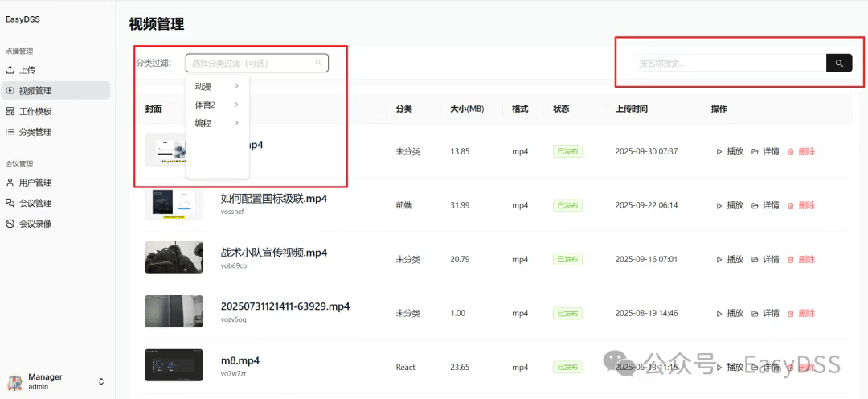
Task: Click the 战术小队宣传视频.mp4 cover thumbnail
Action: point(174,257)
